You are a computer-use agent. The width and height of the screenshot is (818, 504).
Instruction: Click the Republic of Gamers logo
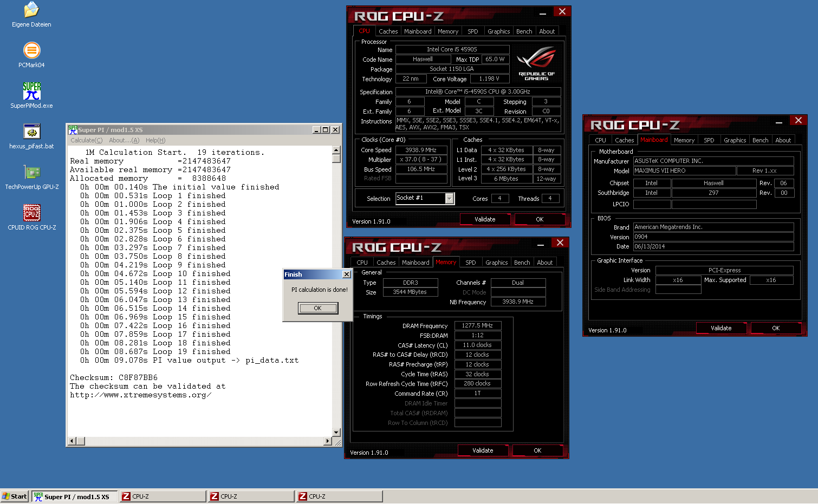pos(536,64)
